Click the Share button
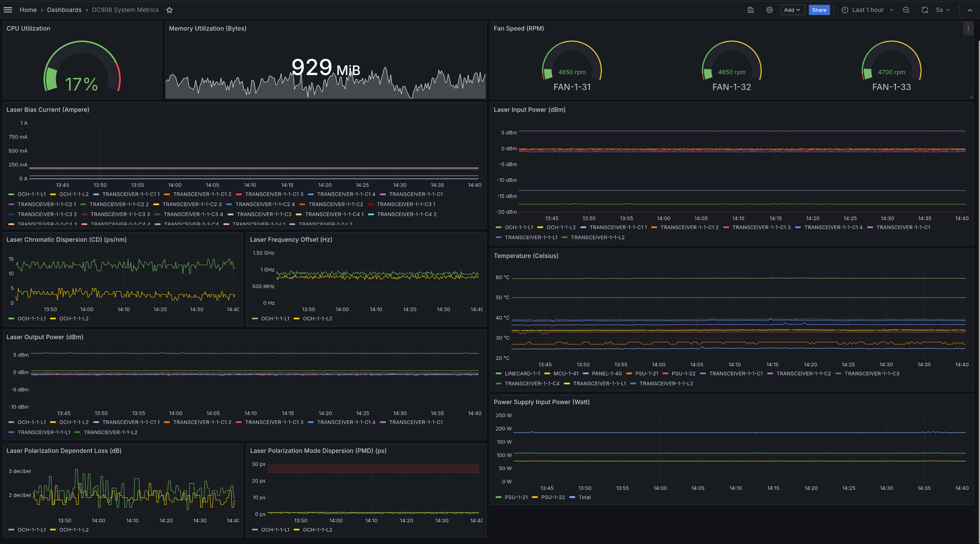The width and height of the screenshot is (980, 544). coord(819,10)
